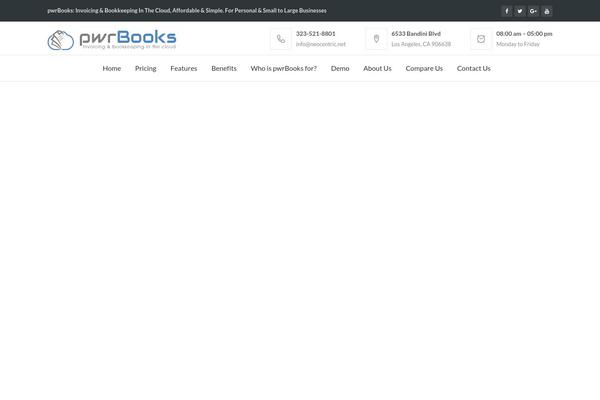
Task: Click the Monday to Friday text
Action: pyautogui.click(x=518, y=44)
